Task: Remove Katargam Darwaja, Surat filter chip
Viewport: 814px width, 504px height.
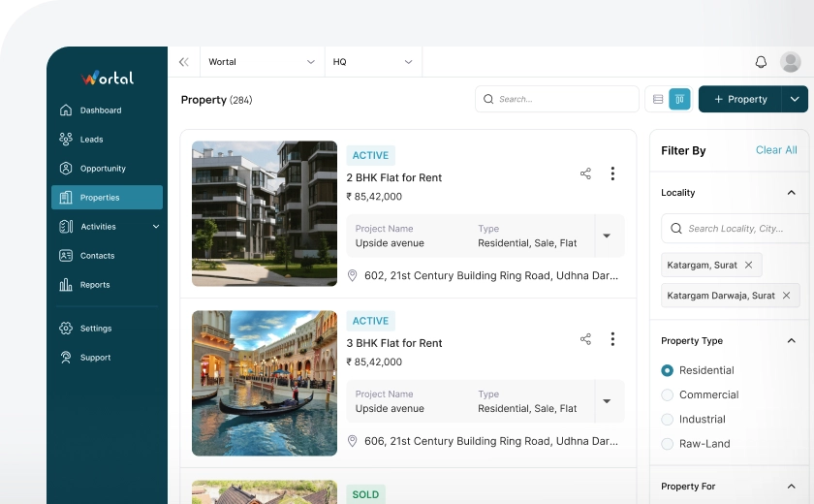Action: coord(786,296)
